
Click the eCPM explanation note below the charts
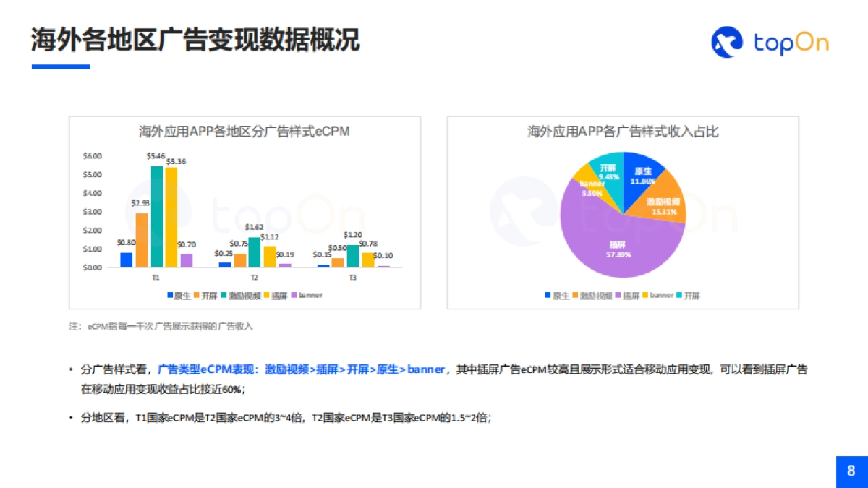159,326
